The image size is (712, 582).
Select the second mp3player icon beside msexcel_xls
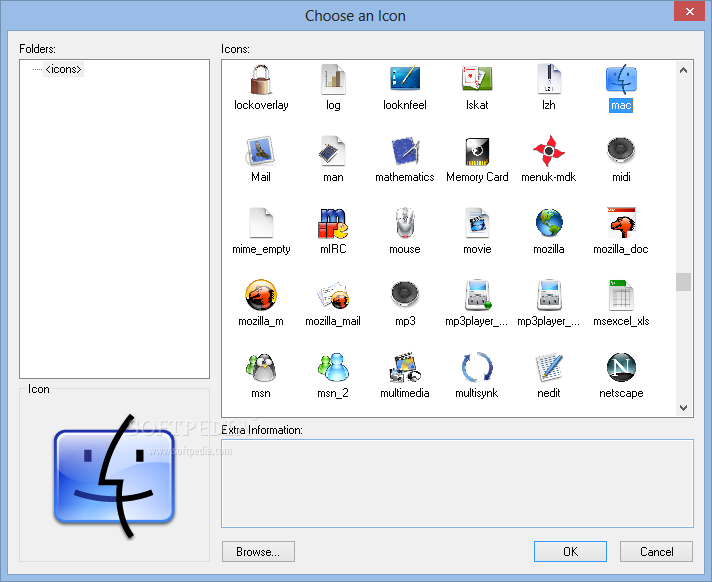549,295
